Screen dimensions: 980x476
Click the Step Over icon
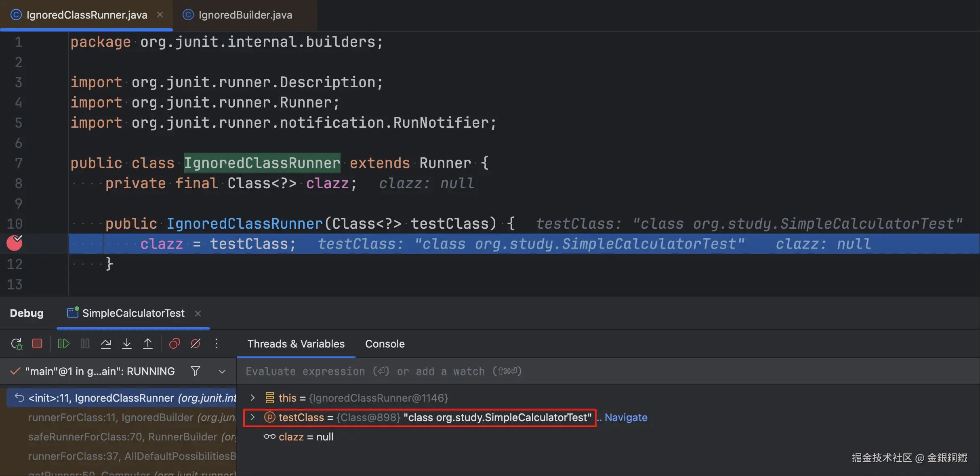click(106, 344)
